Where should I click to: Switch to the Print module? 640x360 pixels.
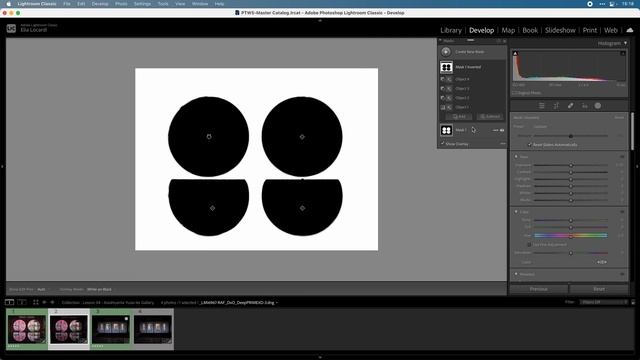[x=590, y=30]
